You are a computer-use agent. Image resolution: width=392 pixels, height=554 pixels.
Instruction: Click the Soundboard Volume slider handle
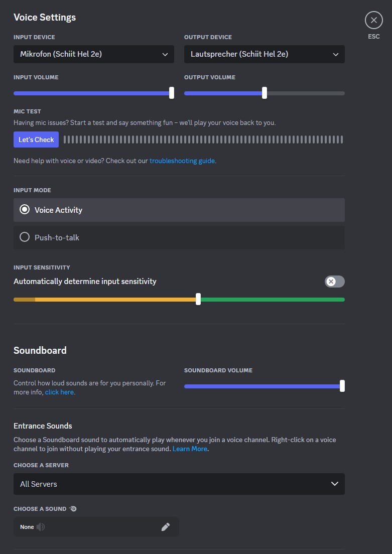point(342,386)
